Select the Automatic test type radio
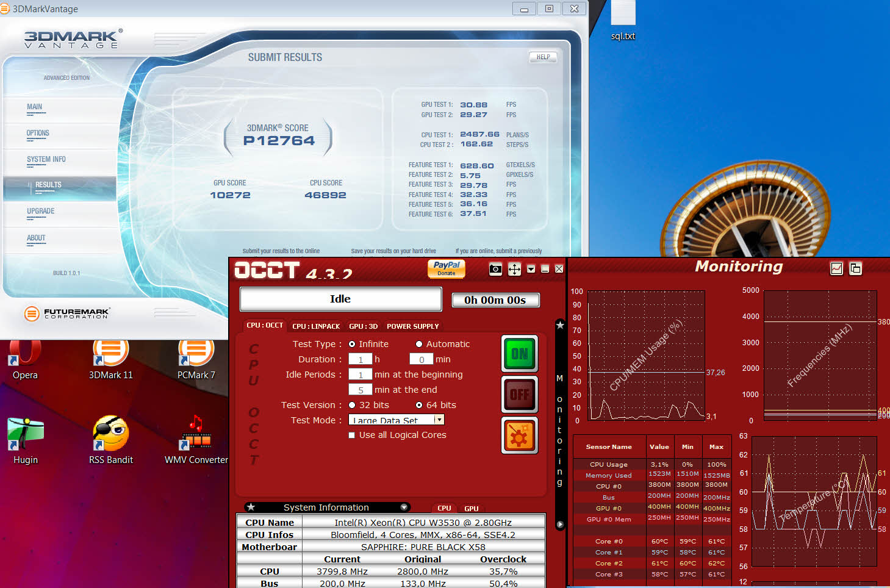890x588 pixels. coord(419,344)
